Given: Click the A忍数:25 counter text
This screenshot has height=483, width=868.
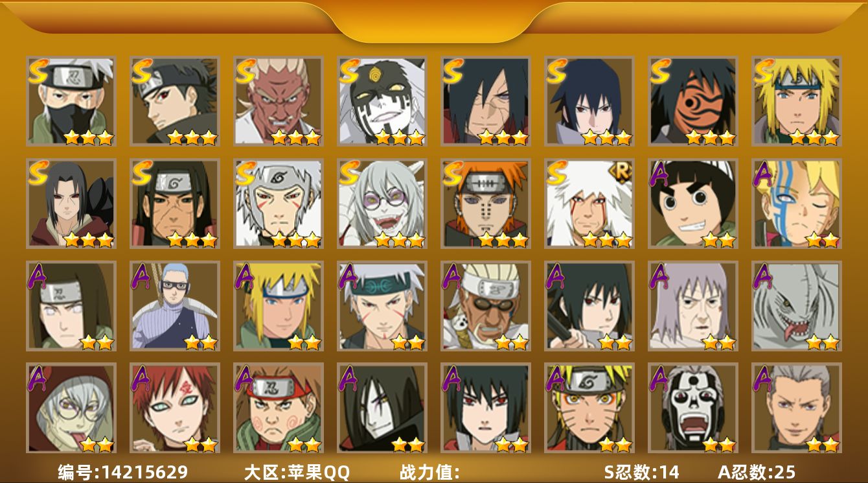Looking at the screenshot, I should pyautogui.click(x=757, y=472).
